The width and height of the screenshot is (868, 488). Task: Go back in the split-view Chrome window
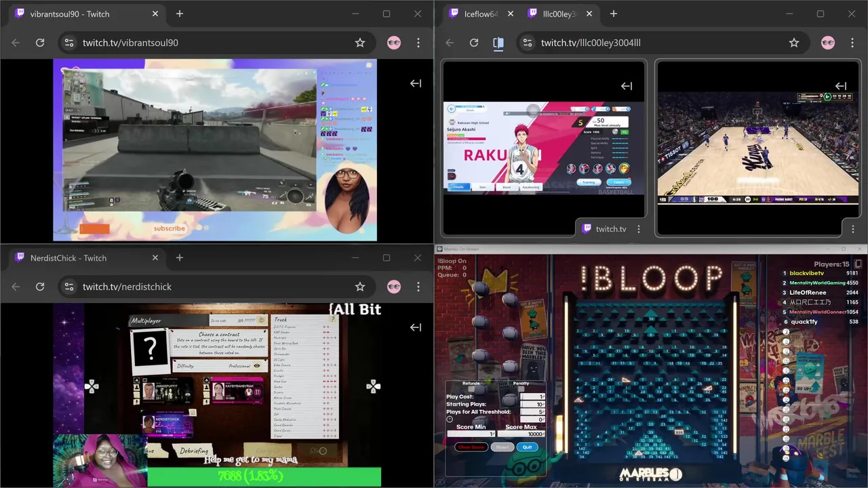[450, 43]
